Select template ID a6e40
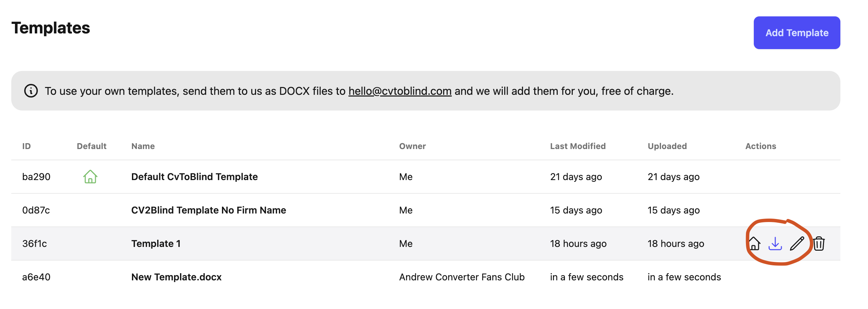Screen dimensions: 868x309 click(36, 277)
